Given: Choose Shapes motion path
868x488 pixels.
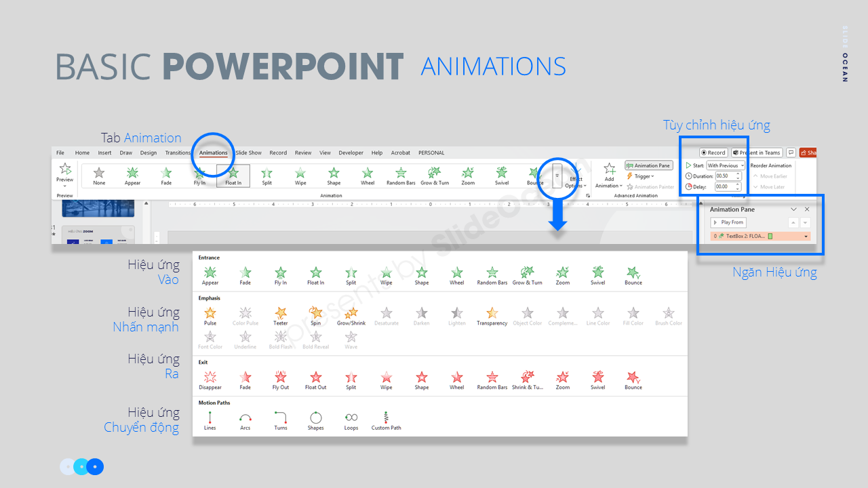Looking at the screenshot, I should tap(316, 421).
